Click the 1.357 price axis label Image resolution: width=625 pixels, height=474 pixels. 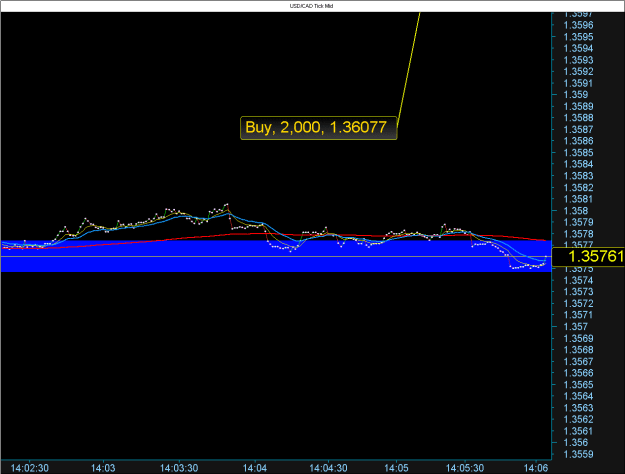pyautogui.click(x=576, y=326)
